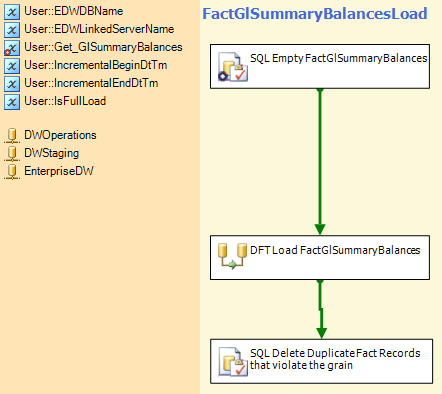This screenshot has width=442, height=394.
Task: Select the DWStaging connection label
Action: [x=52, y=153]
